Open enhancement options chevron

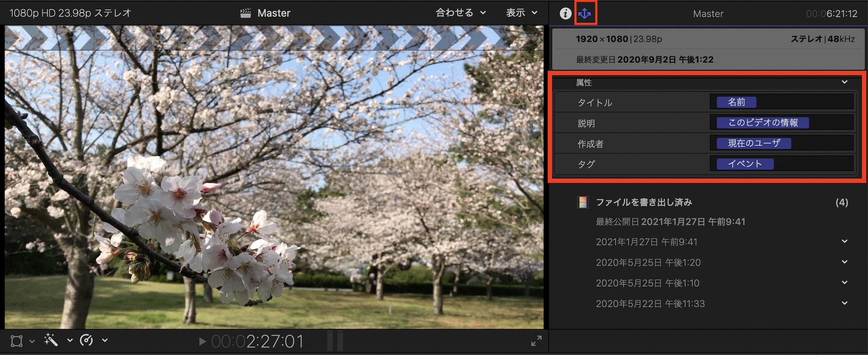pyautogui.click(x=70, y=341)
